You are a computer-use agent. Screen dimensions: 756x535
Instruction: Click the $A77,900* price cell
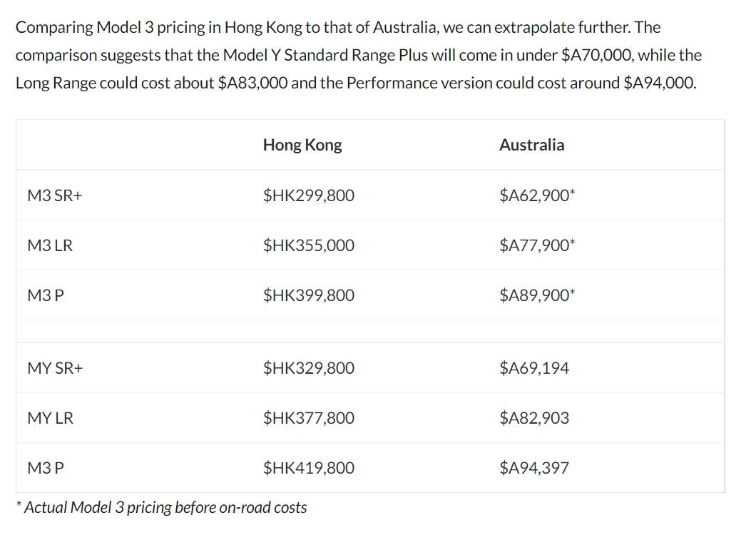[x=537, y=245]
